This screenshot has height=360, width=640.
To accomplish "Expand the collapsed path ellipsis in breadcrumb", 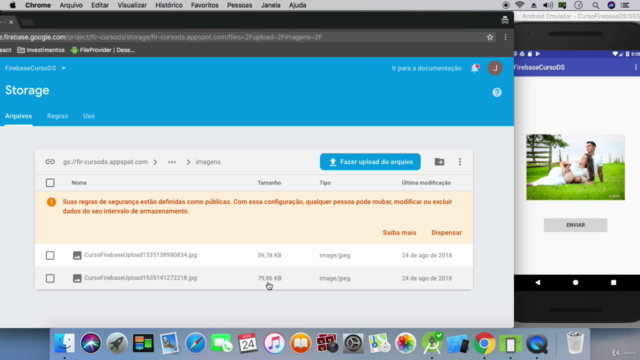I will (172, 162).
